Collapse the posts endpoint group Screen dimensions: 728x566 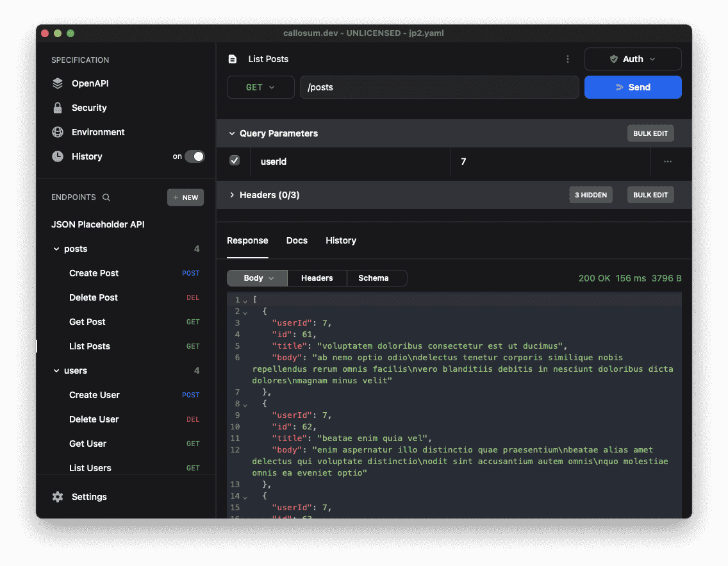click(x=56, y=249)
